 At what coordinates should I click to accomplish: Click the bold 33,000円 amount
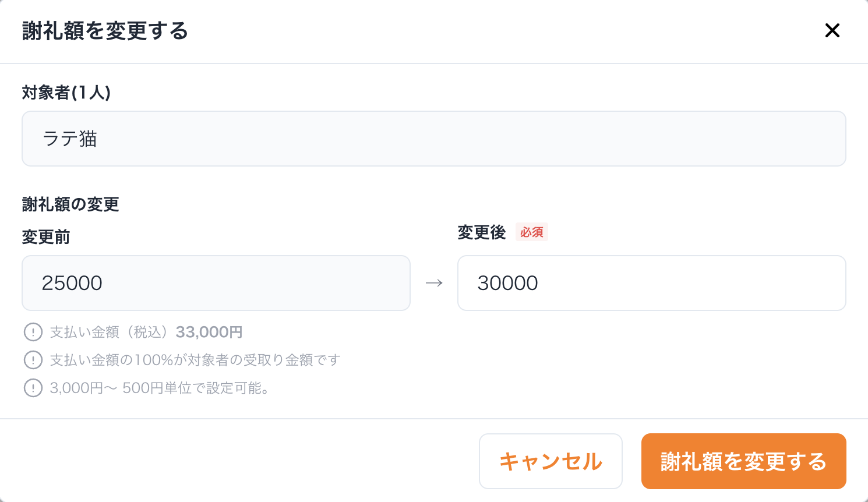[209, 332]
